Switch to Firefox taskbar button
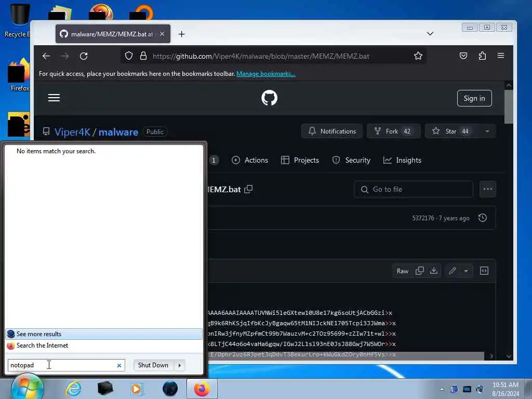Image resolution: width=532 pixels, height=399 pixels. [202, 389]
